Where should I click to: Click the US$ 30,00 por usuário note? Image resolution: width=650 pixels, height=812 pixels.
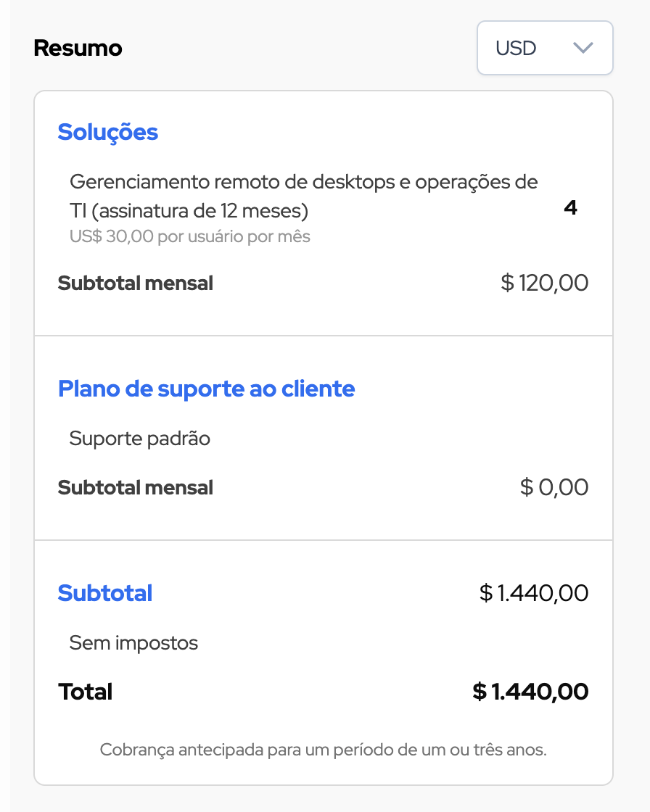coord(189,236)
